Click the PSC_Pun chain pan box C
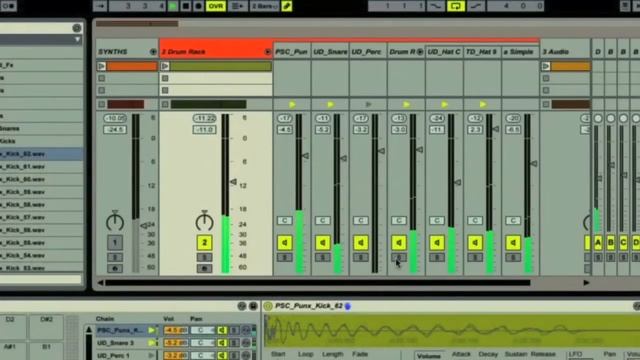 [284, 220]
